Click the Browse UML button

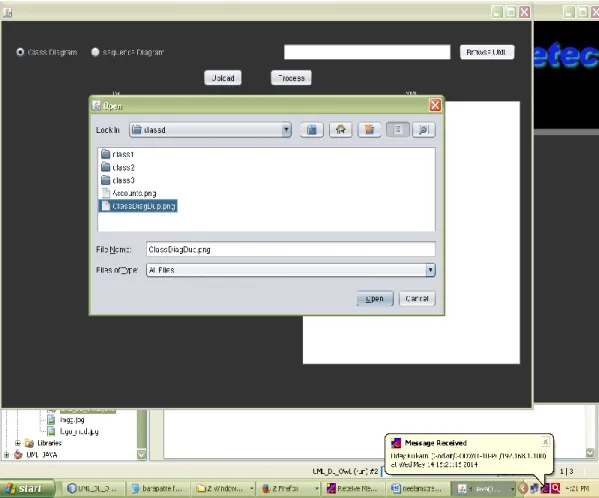487,52
